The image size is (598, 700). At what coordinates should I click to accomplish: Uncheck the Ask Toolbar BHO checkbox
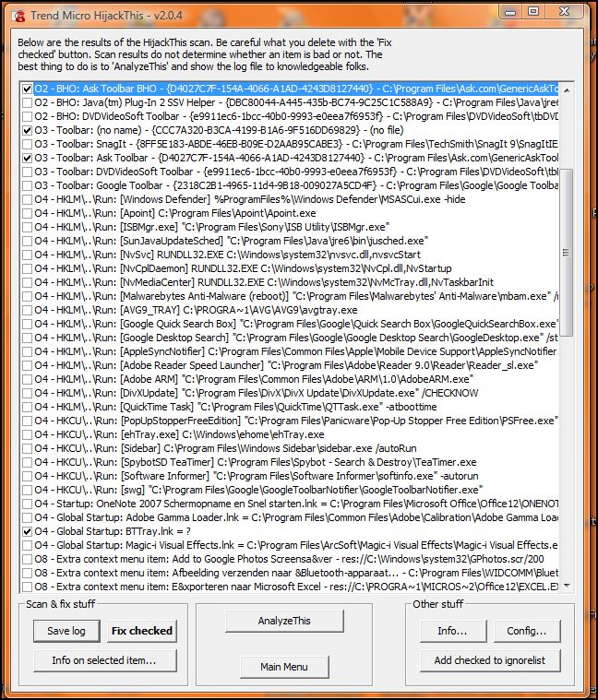point(28,89)
